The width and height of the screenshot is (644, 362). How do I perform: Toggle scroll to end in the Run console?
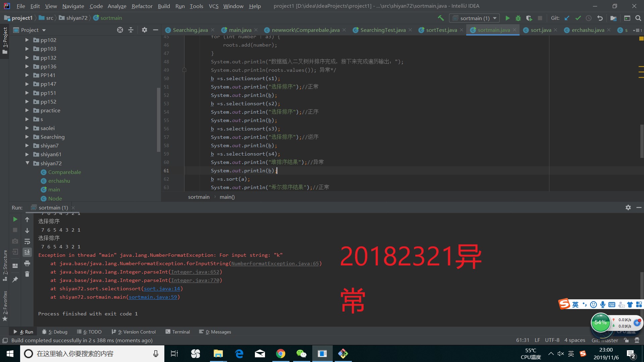point(27,252)
